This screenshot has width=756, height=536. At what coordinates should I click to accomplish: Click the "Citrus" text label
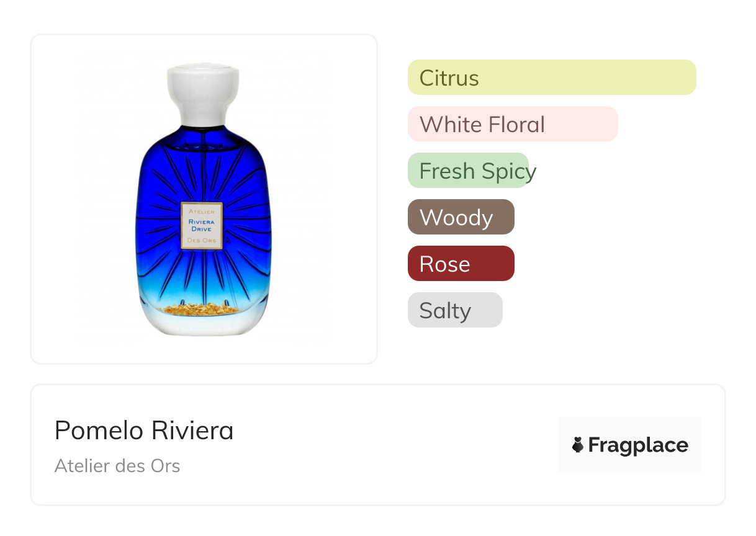pyautogui.click(x=449, y=78)
